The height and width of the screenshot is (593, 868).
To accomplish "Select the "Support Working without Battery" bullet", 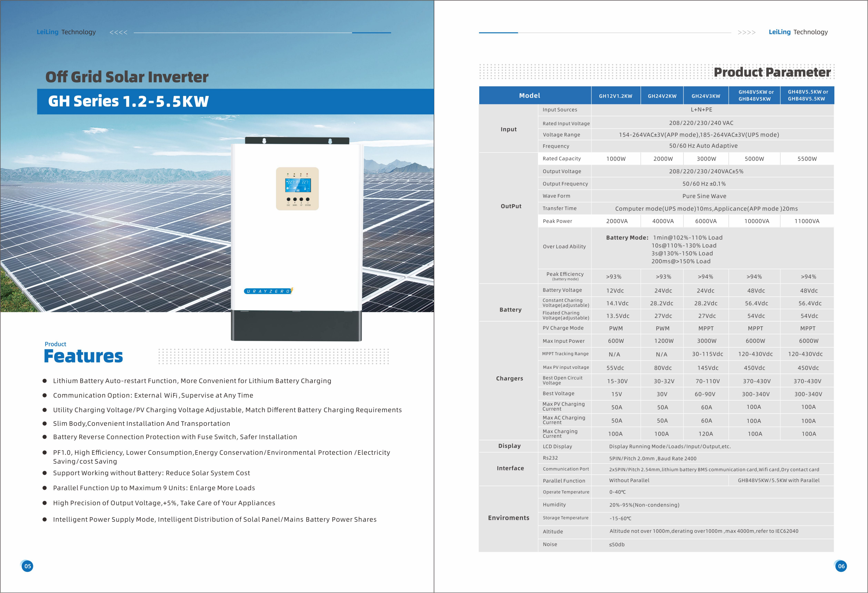I will tap(152, 473).
